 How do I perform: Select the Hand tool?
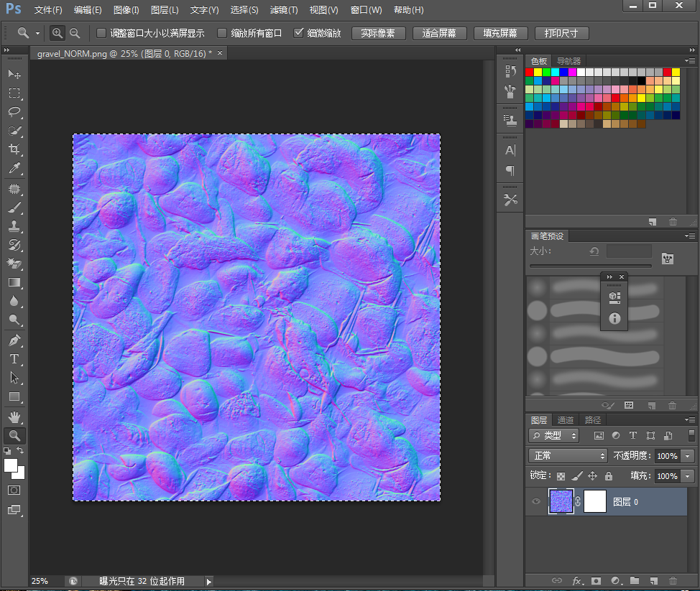click(x=14, y=417)
